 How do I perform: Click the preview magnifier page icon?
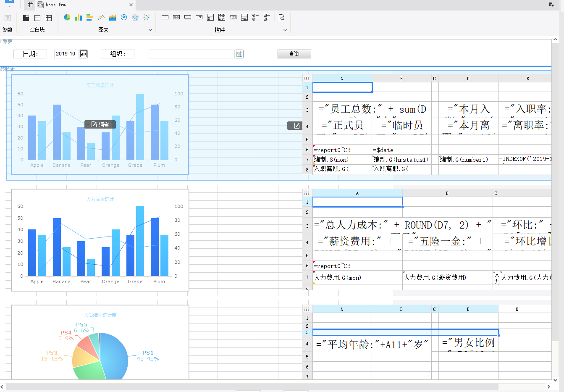(281, 17)
